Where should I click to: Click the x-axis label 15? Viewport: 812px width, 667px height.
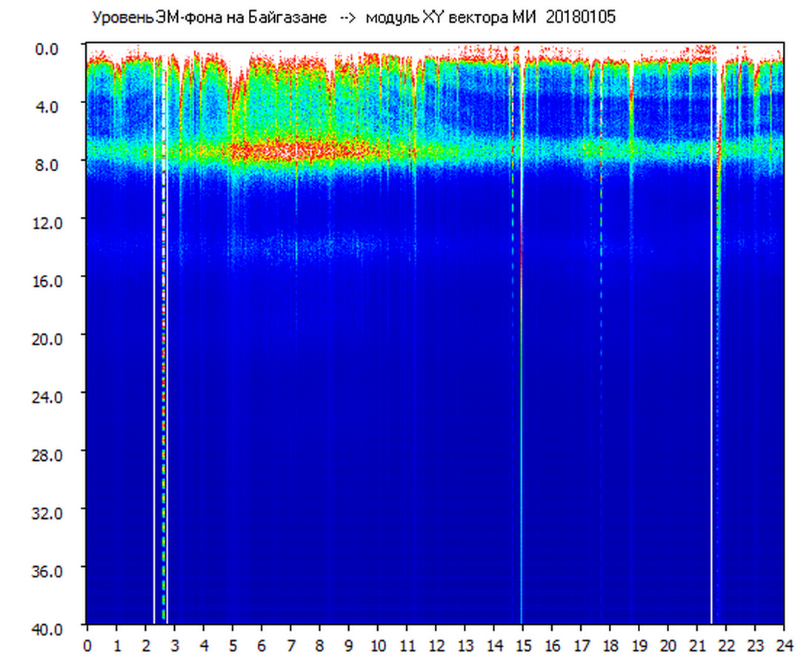point(522,646)
